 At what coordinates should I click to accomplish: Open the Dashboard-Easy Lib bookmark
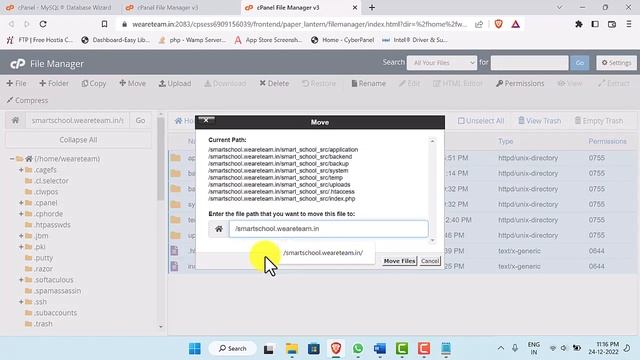pyautogui.click(x=116, y=40)
